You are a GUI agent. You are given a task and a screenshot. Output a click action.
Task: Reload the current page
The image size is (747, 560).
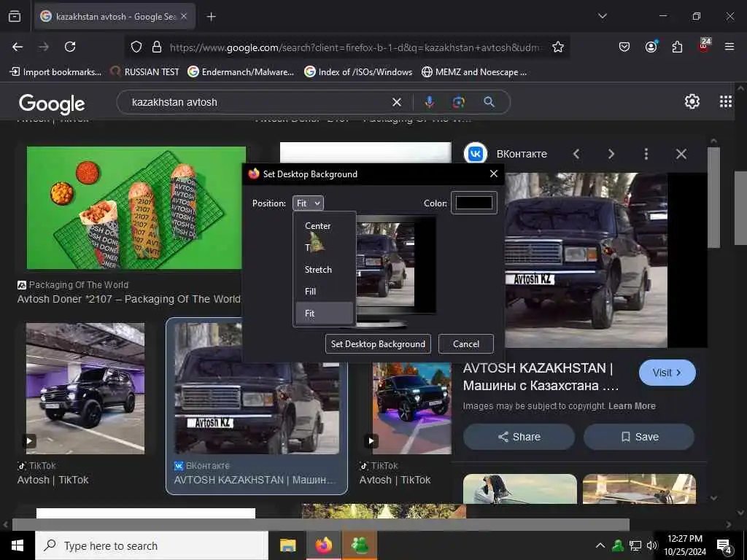click(70, 47)
